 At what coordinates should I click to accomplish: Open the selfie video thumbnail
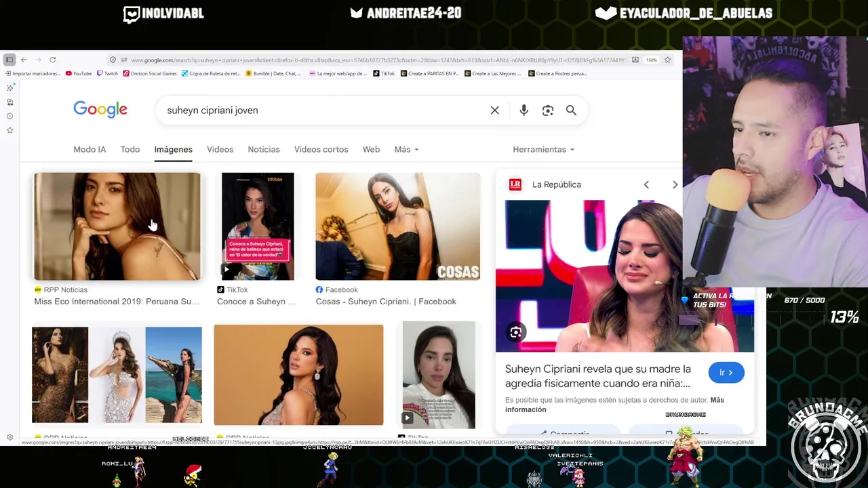pos(439,375)
